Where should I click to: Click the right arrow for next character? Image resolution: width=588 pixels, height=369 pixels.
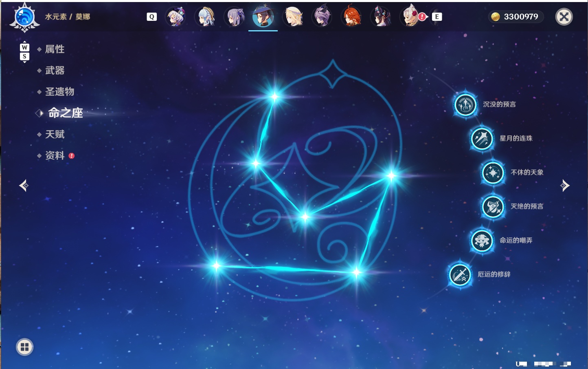coord(565,186)
